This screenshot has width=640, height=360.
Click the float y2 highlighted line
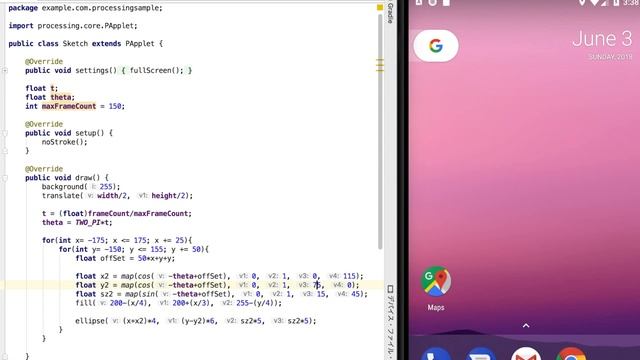pos(217,285)
